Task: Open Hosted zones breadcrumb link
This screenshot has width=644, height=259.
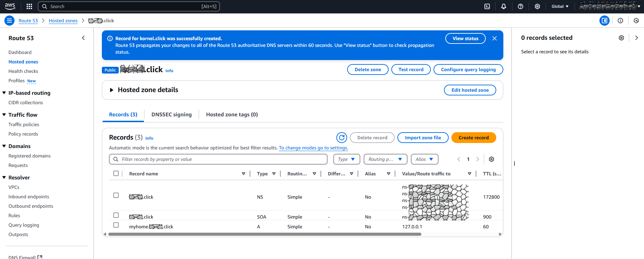Action: (x=63, y=21)
